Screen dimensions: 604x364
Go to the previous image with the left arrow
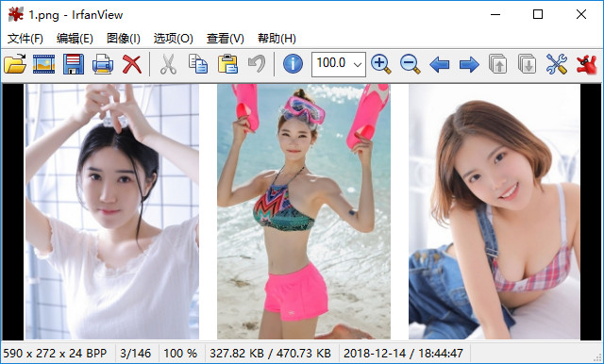click(439, 64)
